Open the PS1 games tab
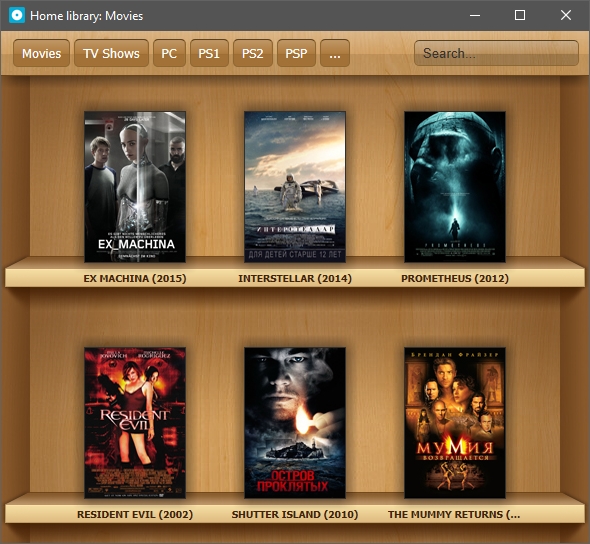The image size is (590, 544). (x=209, y=53)
